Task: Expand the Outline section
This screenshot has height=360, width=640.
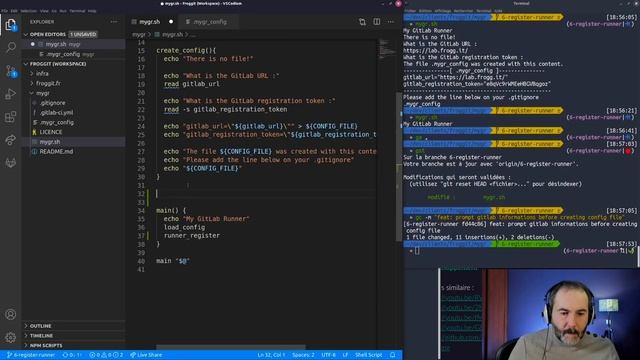Action: [x=73, y=326]
